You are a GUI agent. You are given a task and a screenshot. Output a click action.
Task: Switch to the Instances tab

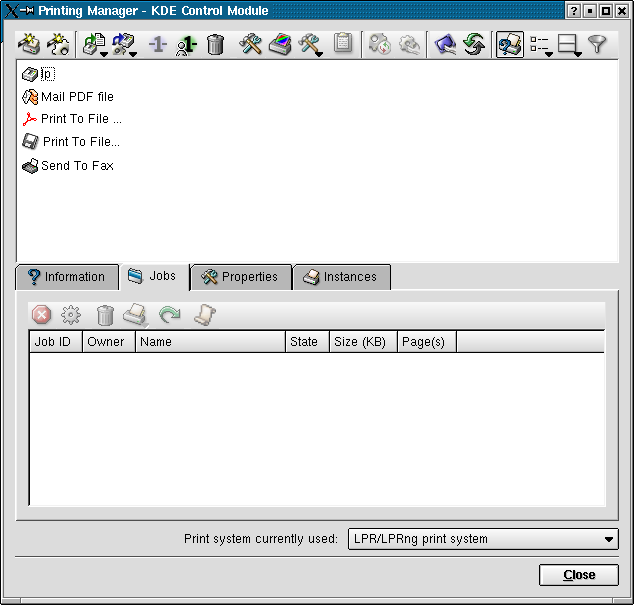pos(342,277)
